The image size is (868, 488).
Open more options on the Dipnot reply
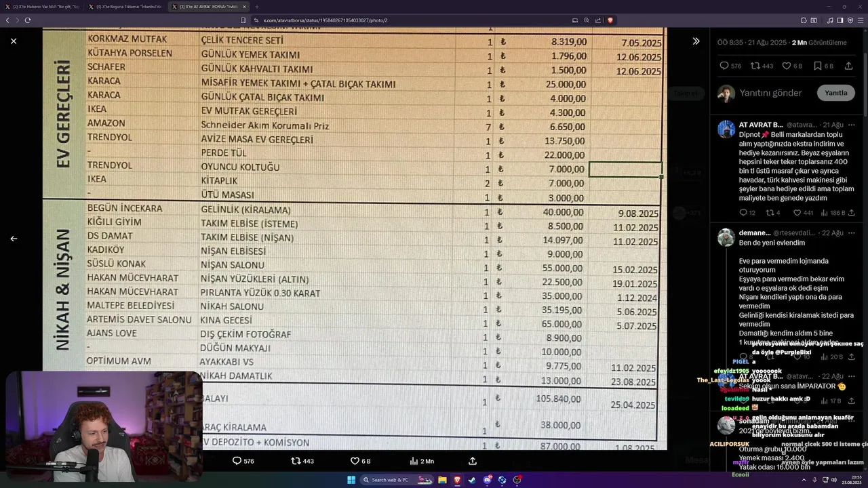click(852, 125)
